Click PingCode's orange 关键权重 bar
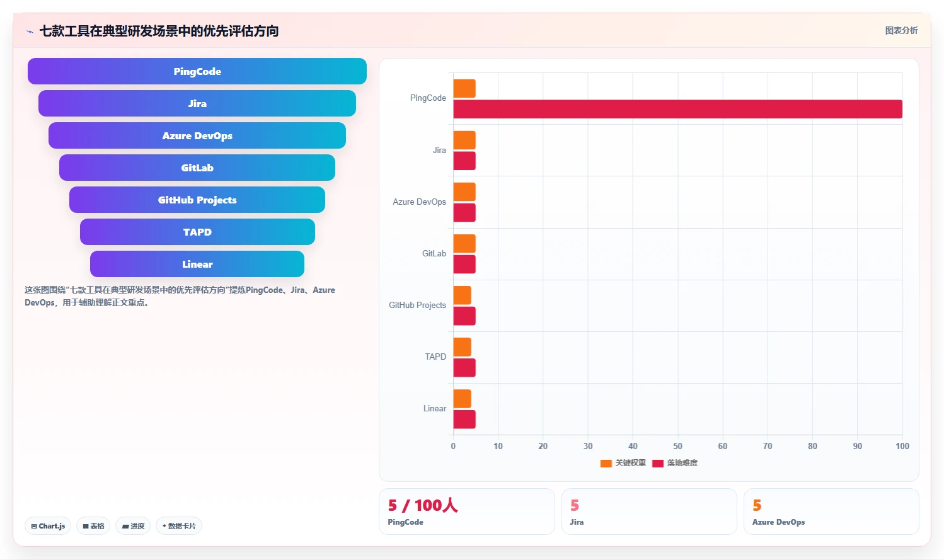944x560 pixels. click(x=464, y=89)
